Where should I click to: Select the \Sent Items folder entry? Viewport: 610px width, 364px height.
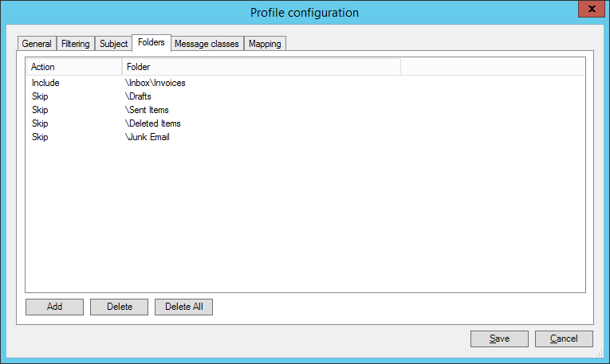pyautogui.click(x=147, y=110)
